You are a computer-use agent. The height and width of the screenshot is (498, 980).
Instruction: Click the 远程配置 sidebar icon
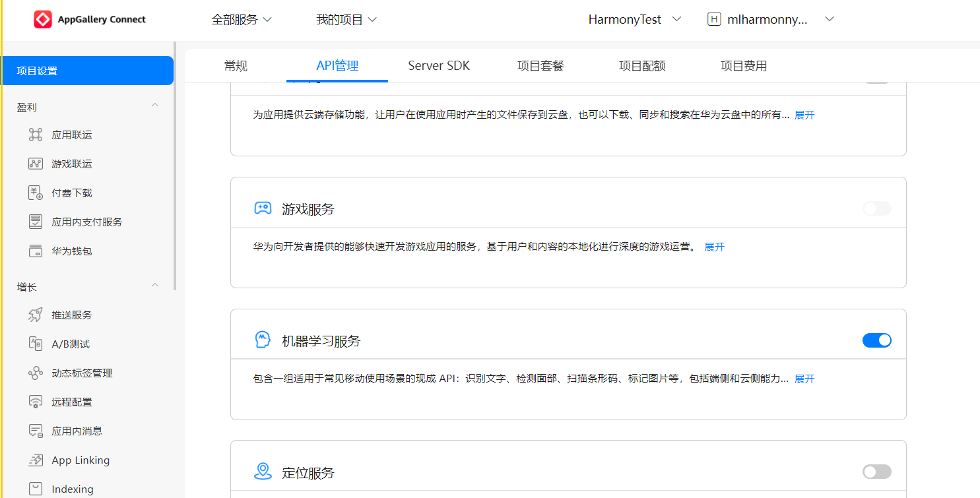click(36, 402)
